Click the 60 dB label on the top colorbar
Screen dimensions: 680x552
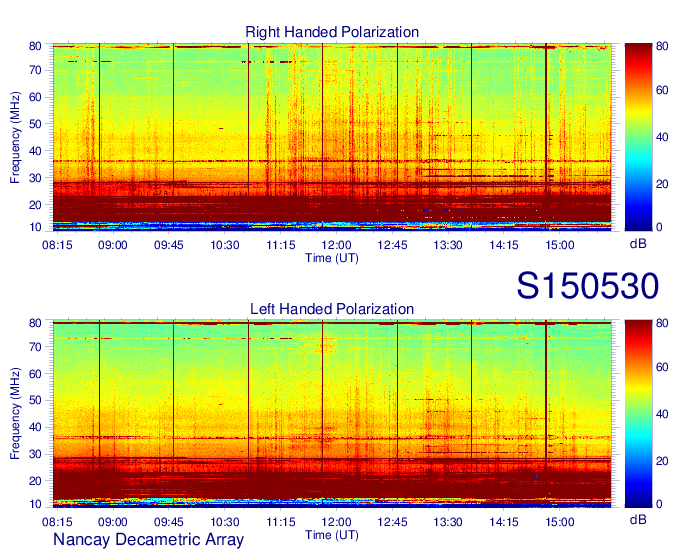pyautogui.click(x=662, y=90)
